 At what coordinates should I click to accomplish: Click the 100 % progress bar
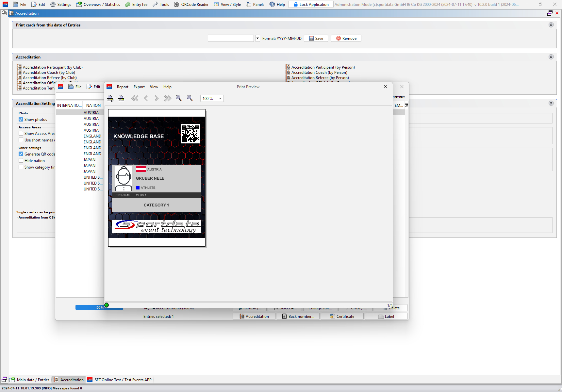coord(99,307)
